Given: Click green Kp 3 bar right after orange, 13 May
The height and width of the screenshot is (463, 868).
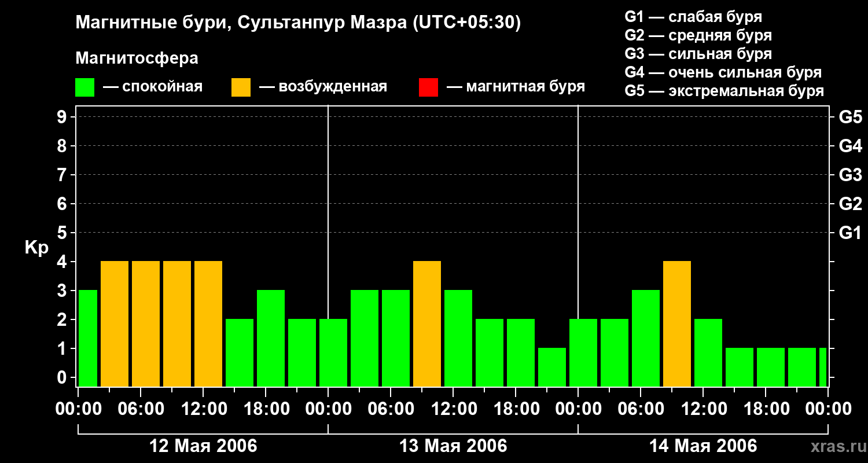Looking at the screenshot, I should click(x=458, y=338).
